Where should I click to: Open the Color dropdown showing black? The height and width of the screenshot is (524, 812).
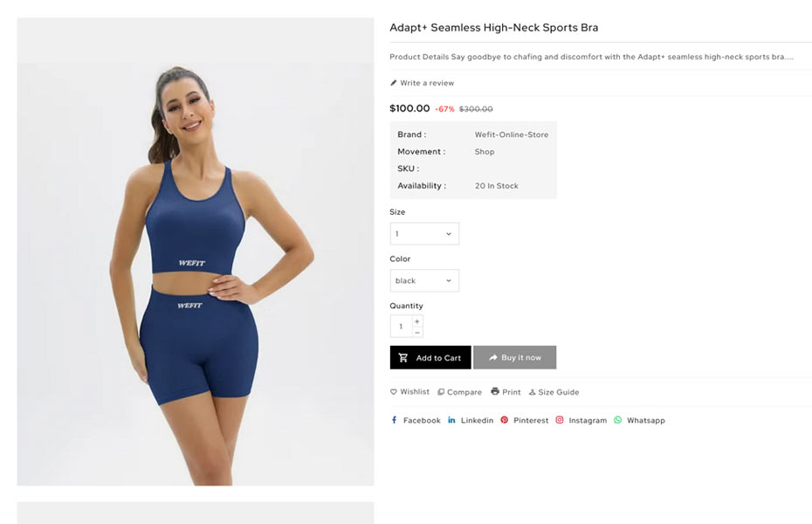click(x=424, y=280)
